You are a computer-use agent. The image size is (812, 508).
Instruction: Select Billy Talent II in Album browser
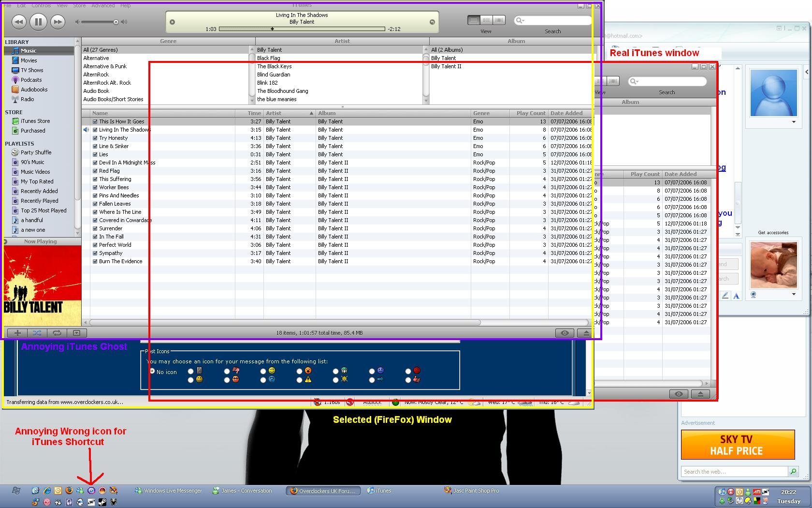[x=446, y=66]
